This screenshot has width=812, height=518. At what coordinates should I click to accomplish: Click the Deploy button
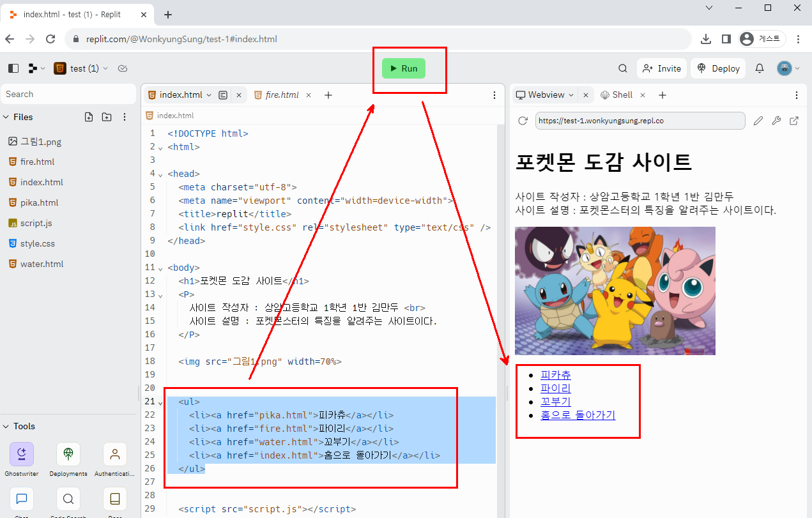click(x=719, y=68)
